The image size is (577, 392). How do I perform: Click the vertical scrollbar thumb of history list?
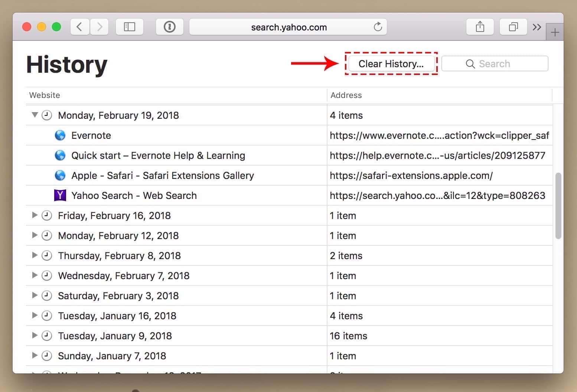[558, 206]
